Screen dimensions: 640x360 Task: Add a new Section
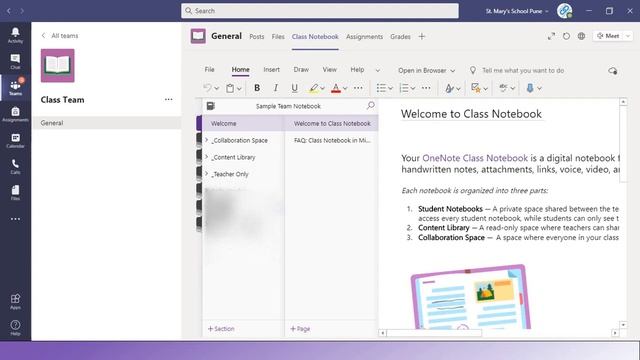221,329
